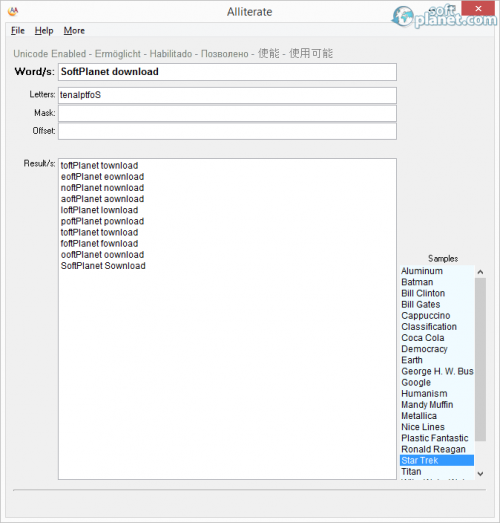Choose Batman from Samples

(x=437, y=282)
